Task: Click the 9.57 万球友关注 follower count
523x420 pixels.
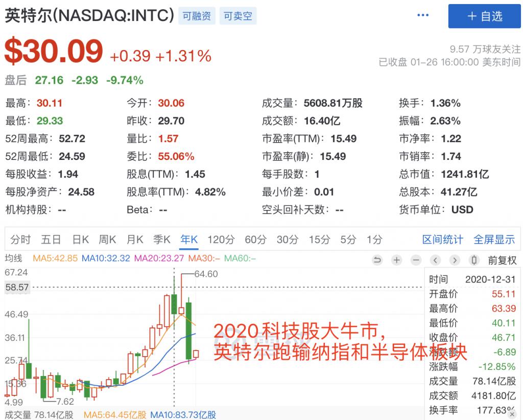Action: [x=485, y=50]
